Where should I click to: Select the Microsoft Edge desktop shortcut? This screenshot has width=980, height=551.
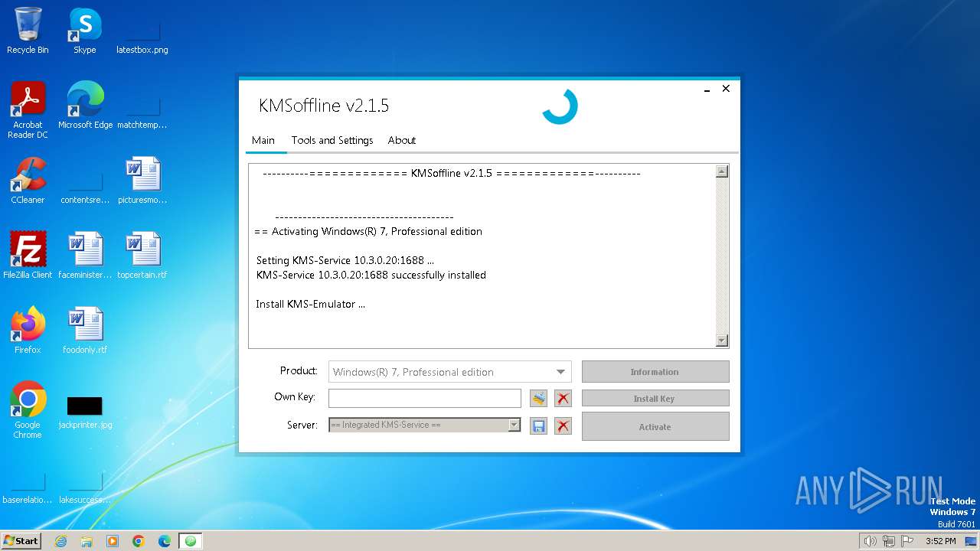pyautogui.click(x=85, y=106)
